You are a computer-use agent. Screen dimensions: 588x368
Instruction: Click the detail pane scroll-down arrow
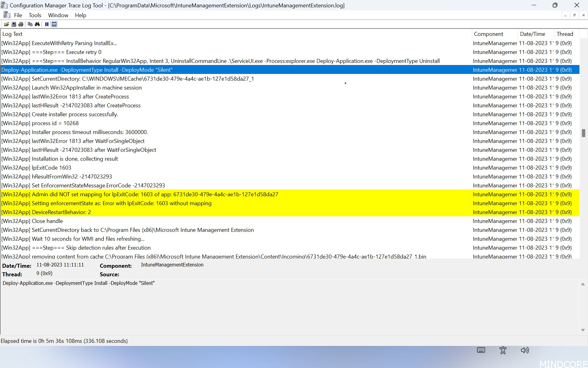click(583, 330)
